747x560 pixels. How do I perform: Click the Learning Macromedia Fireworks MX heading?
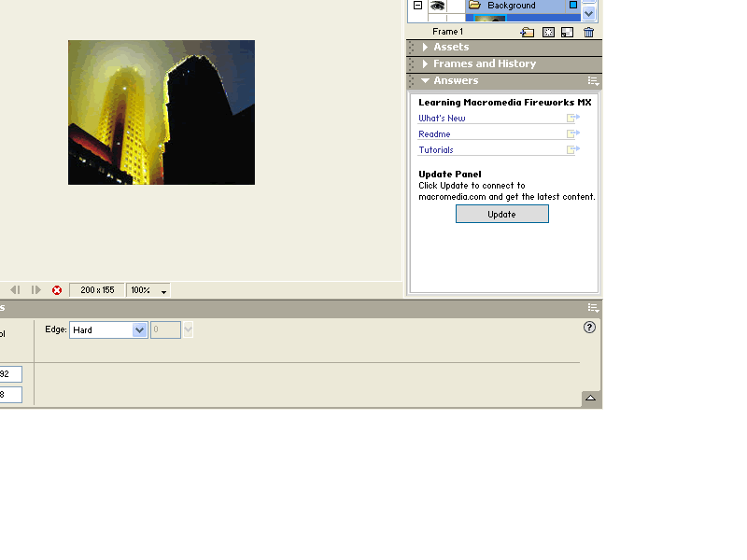click(x=505, y=103)
